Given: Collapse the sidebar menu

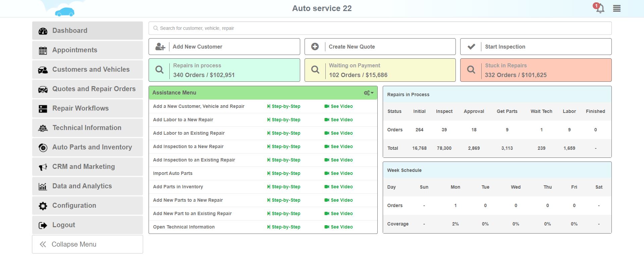Looking at the screenshot, I should point(88,244).
